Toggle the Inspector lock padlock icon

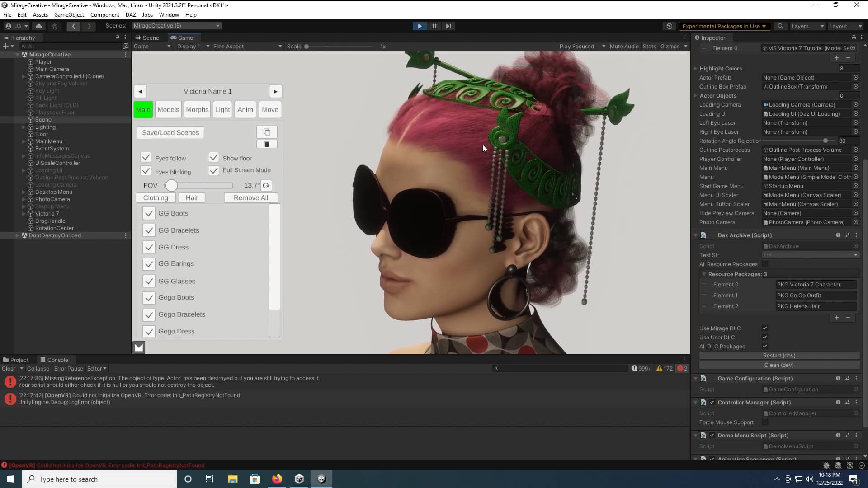(x=854, y=38)
